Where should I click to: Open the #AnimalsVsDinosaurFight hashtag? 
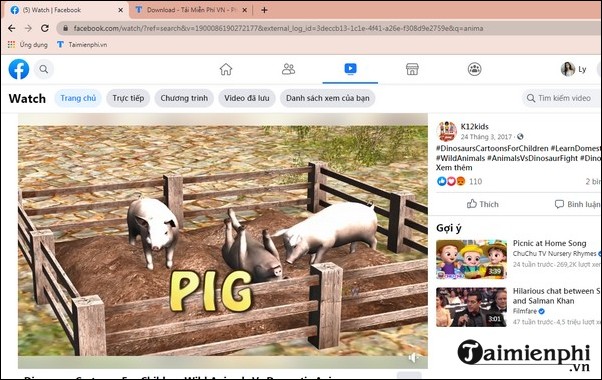tap(532, 158)
